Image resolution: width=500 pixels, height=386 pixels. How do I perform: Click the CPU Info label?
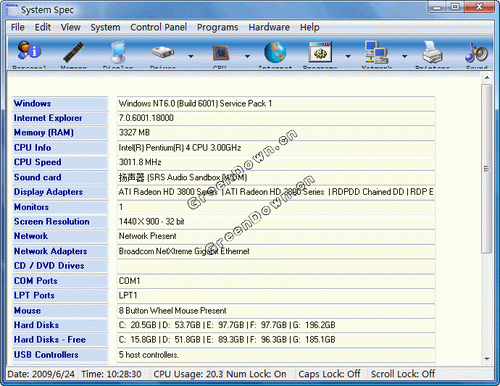(32, 147)
